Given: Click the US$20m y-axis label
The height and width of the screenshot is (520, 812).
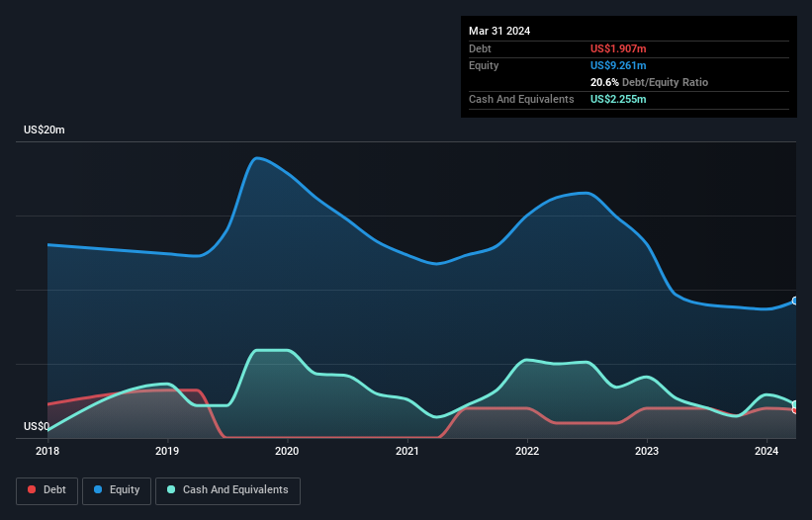Looking at the screenshot, I should (45, 130).
